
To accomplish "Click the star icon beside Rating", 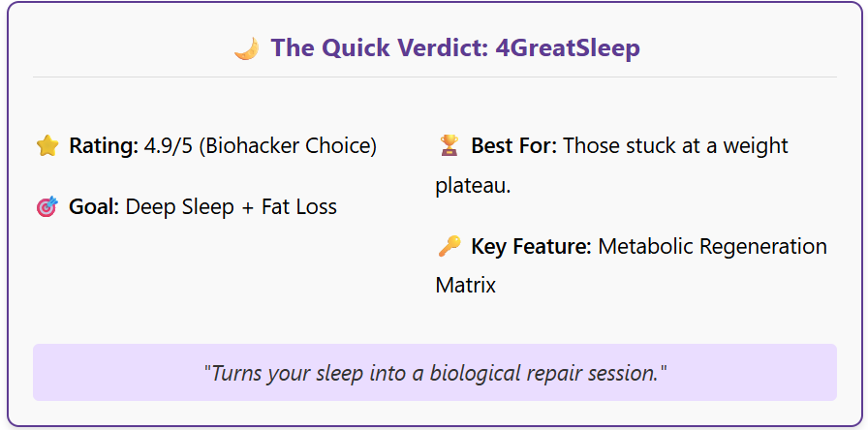I will [47, 146].
